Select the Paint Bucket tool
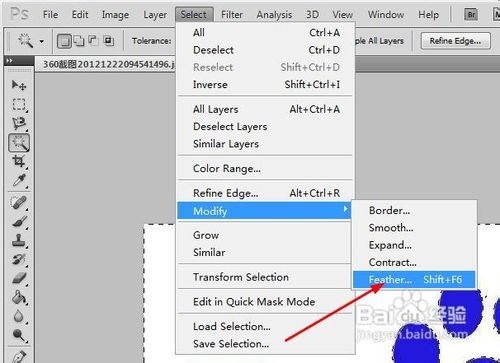500x363 pixels. pos(19,297)
